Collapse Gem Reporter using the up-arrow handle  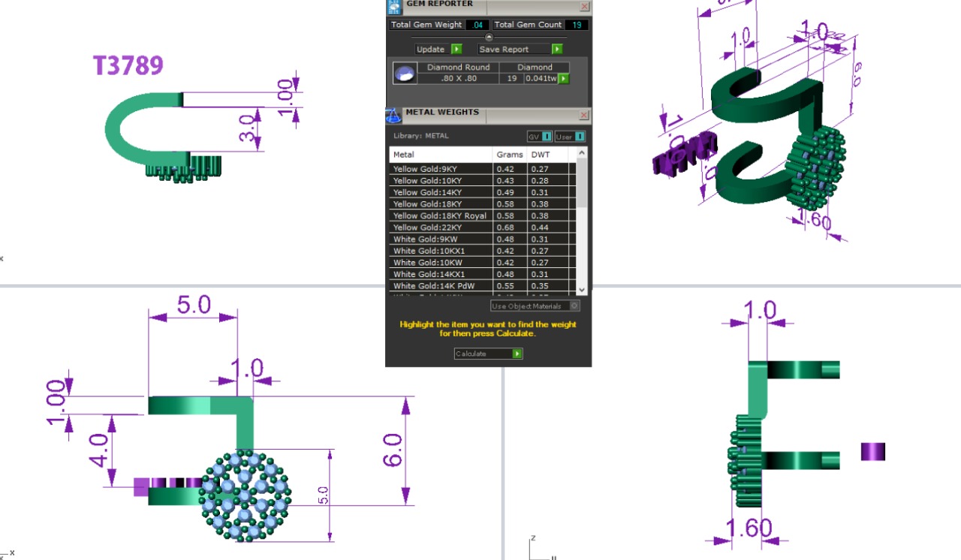489,37
